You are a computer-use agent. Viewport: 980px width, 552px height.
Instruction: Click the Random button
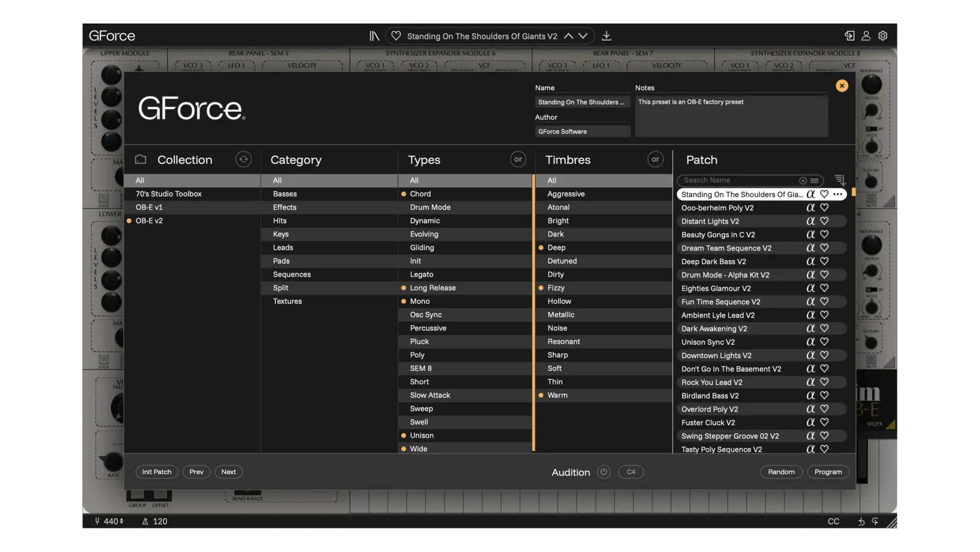click(781, 472)
